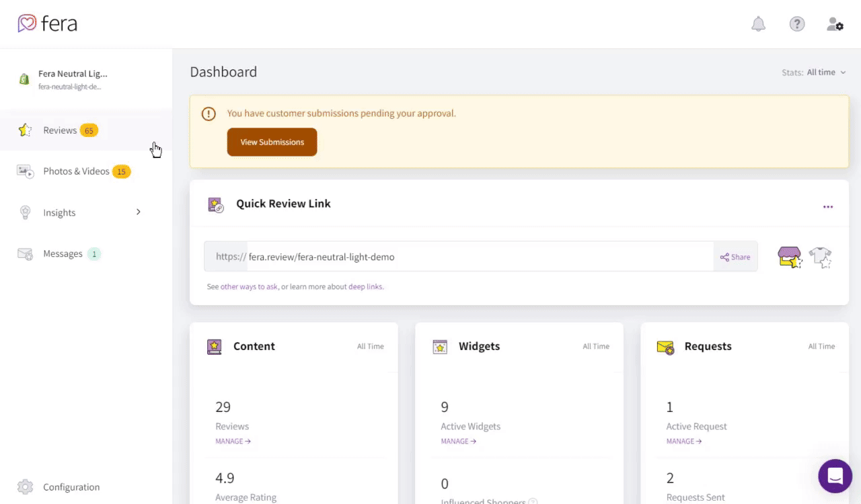Click the help question mark icon
The height and width of the screenshot is (504, 861).
(797, 24)
